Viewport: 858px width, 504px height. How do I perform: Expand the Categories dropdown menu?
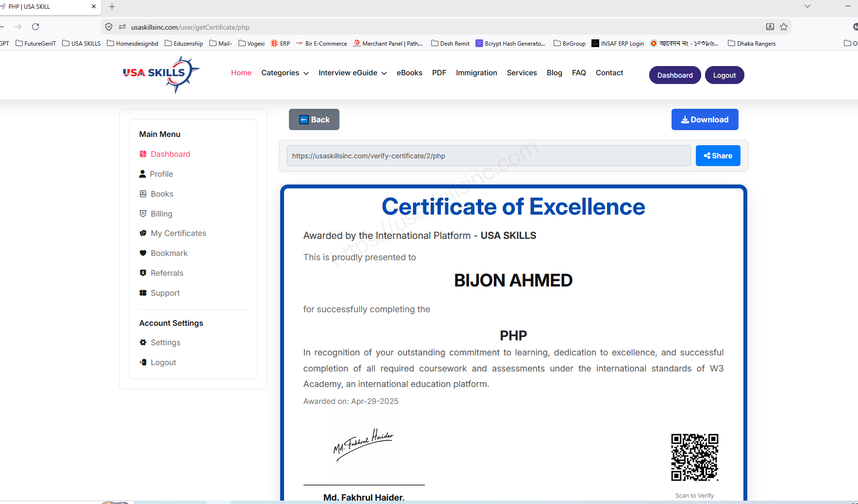(285, 73)
